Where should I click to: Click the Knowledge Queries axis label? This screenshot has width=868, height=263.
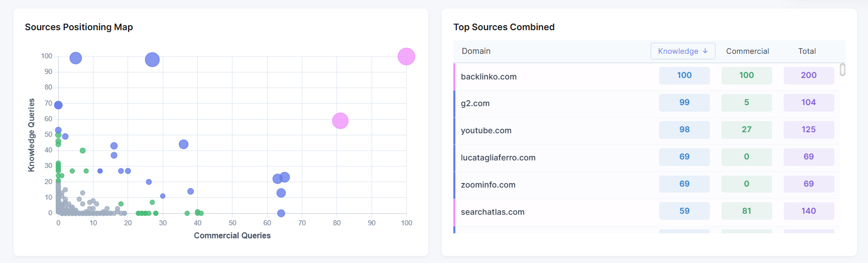pos(32,135)
